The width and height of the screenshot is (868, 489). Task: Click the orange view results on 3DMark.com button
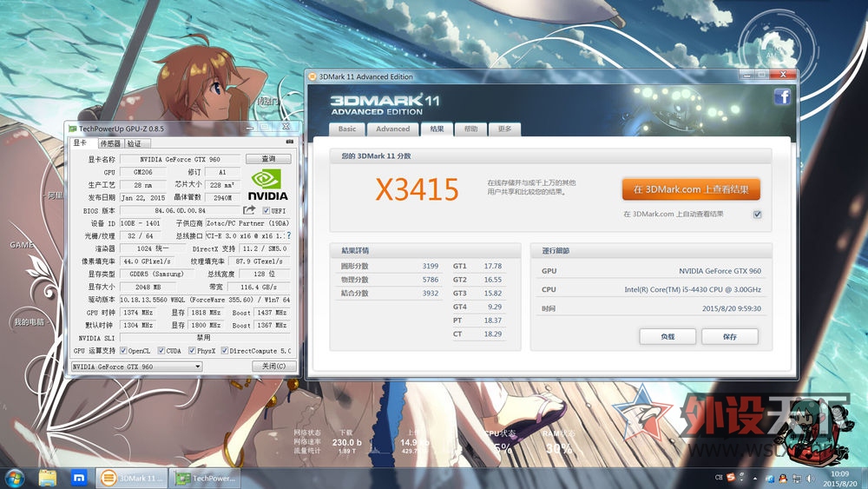(x=691, y=189)
